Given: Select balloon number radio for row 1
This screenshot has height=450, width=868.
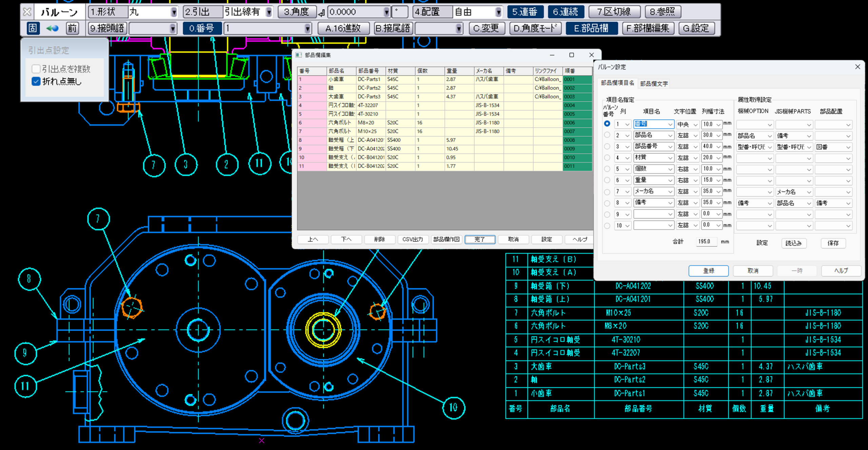Looking at the screenshot, I should (607, 124).
